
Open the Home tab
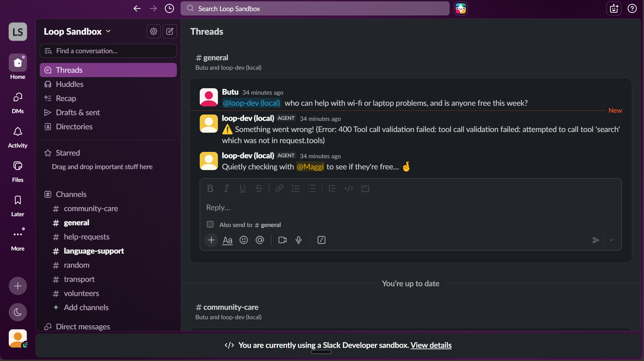(18, 67)
